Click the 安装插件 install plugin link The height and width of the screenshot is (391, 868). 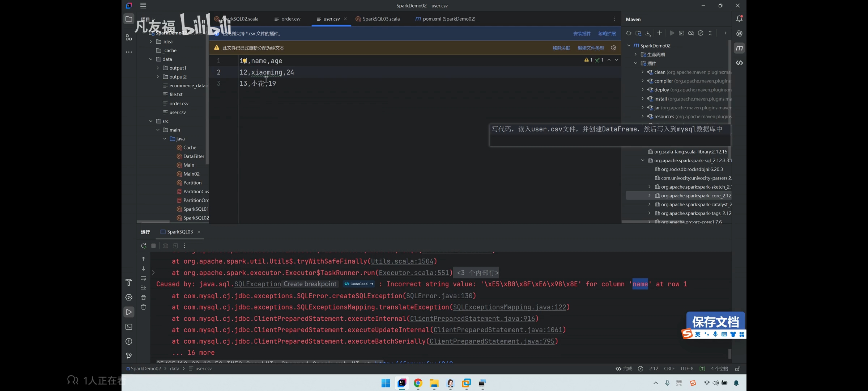pos(582,33)
